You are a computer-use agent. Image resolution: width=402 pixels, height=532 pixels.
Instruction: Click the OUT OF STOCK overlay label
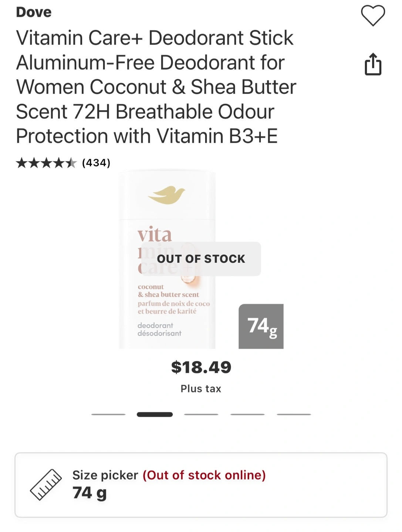(x=201, y=259)
